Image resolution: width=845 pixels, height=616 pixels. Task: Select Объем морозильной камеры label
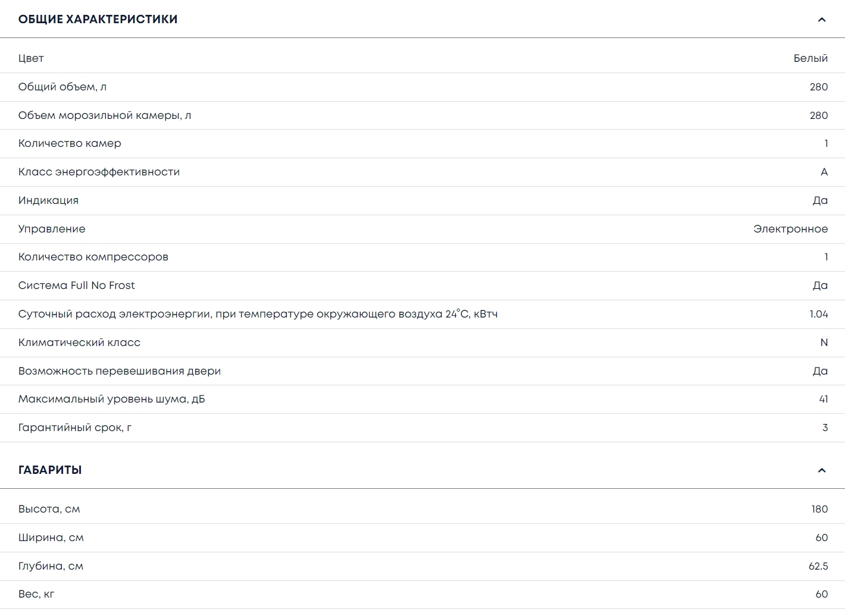tap(105, 115)
